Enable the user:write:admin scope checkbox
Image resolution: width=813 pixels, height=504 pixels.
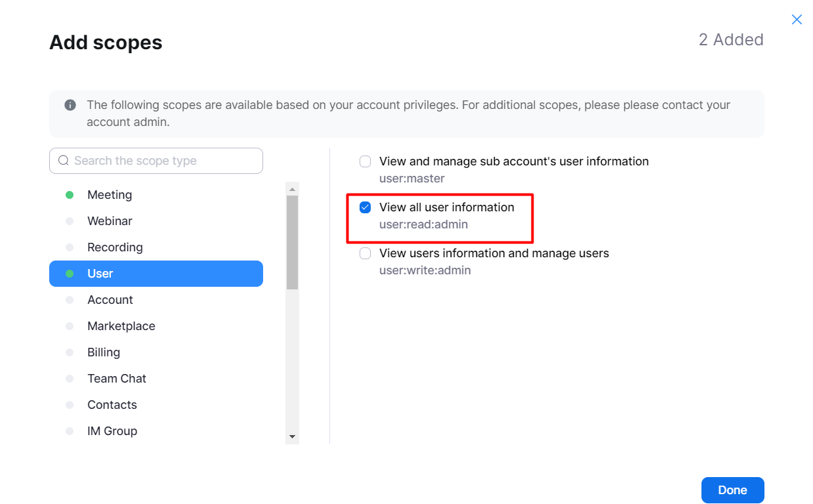coord(365,253)
